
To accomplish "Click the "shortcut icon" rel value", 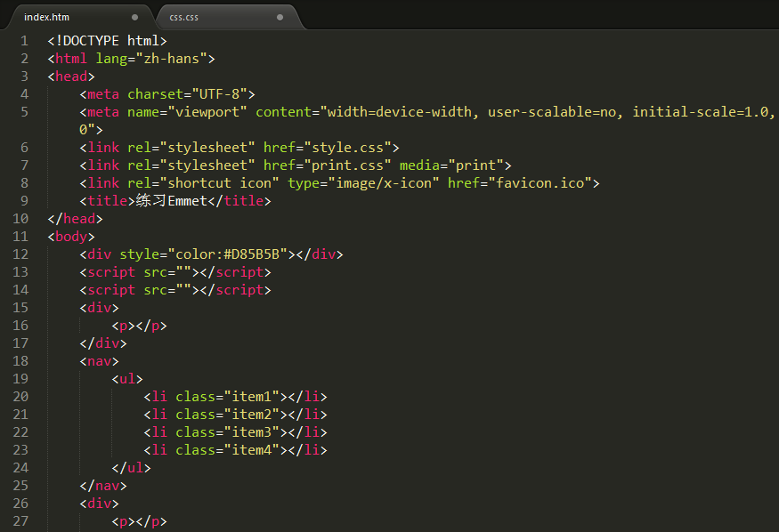I will pos(220,183).
